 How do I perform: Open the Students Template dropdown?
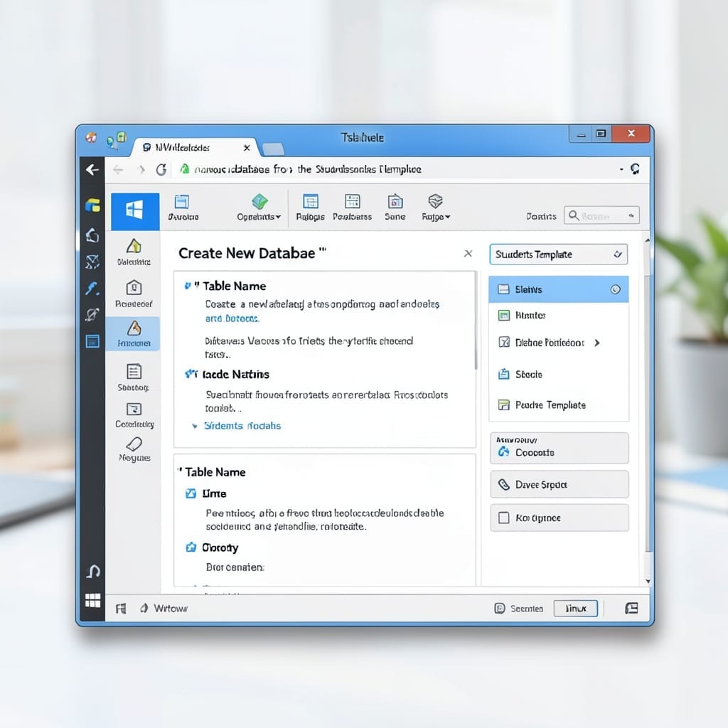coord(559,255)
